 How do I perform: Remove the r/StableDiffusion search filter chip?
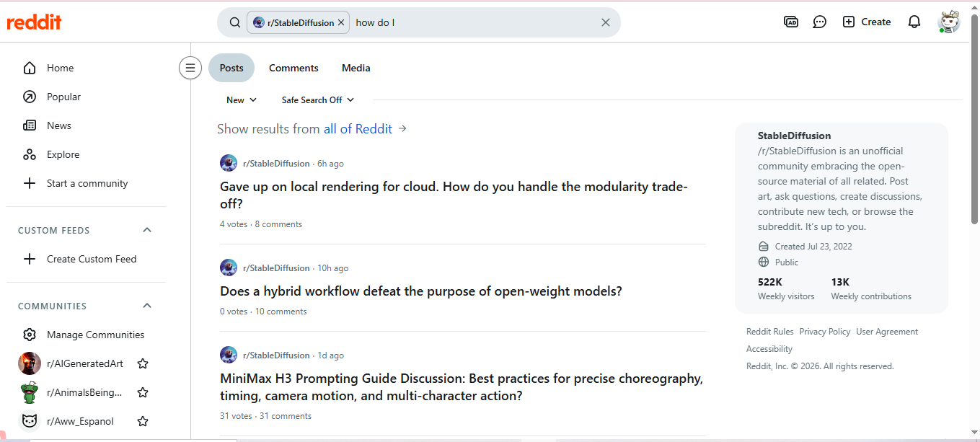pos(341,22)
